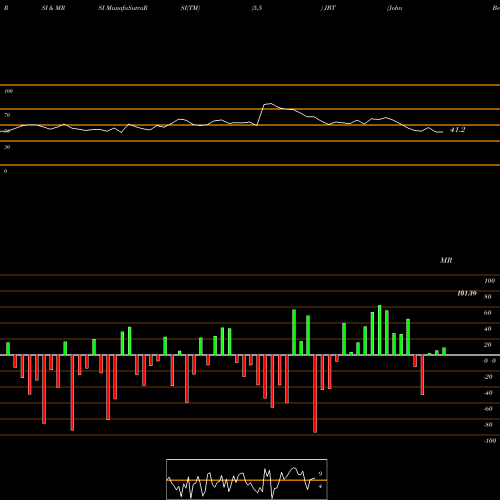Click the '(John' company name text

tap(394, 8)
